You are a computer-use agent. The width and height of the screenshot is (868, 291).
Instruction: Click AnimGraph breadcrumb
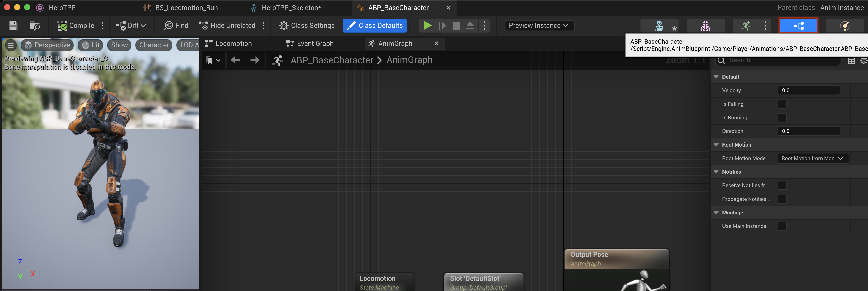click(x=409, y=60)
